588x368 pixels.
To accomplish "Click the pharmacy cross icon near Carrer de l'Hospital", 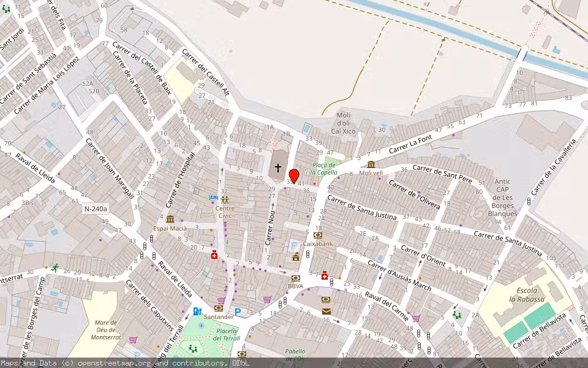I will pos(214,255).
